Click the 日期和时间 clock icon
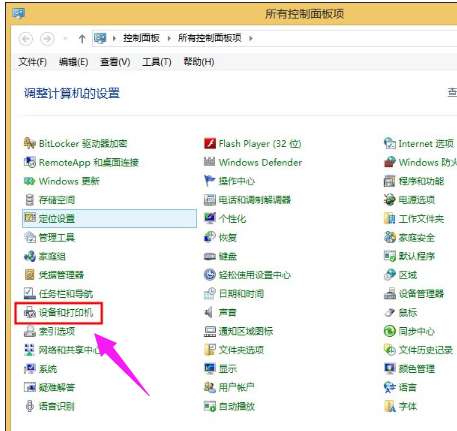 210,294
